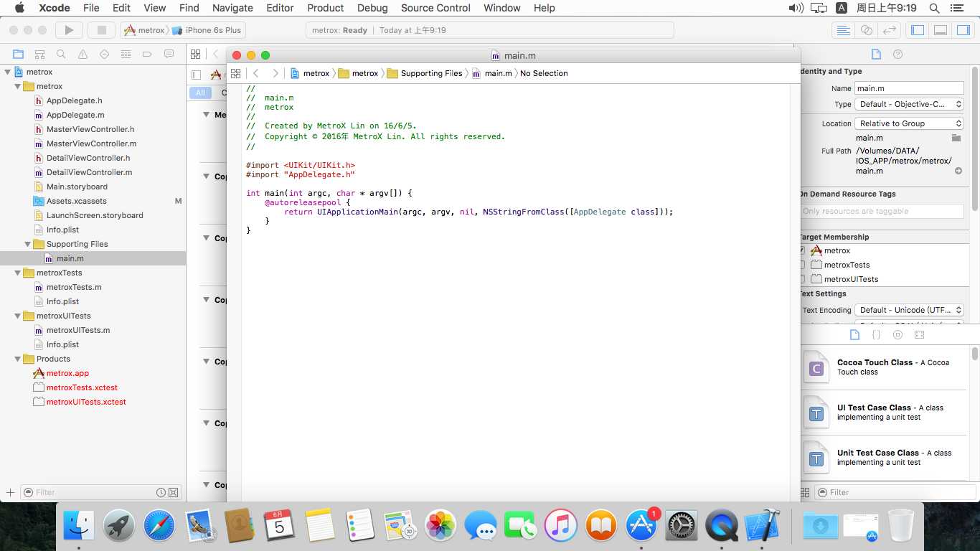
Task: Add a new file with plus button
Action: [10, 492]
